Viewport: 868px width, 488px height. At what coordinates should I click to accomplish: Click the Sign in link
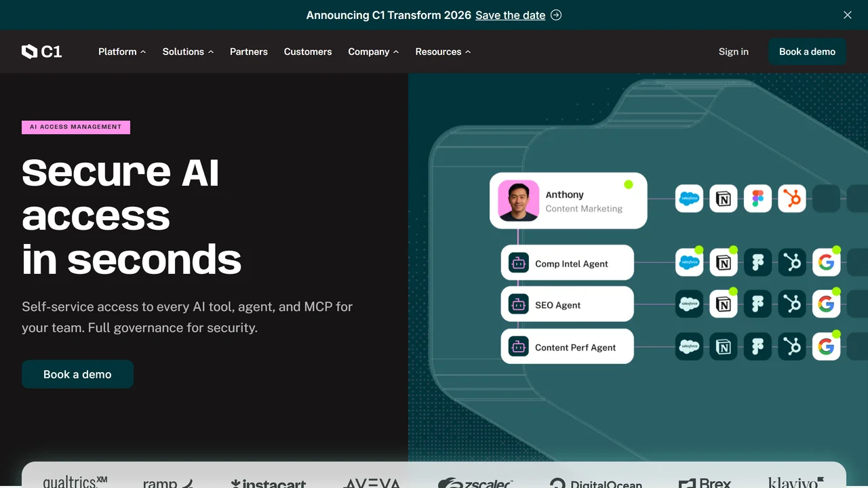[x=734, y=52]
